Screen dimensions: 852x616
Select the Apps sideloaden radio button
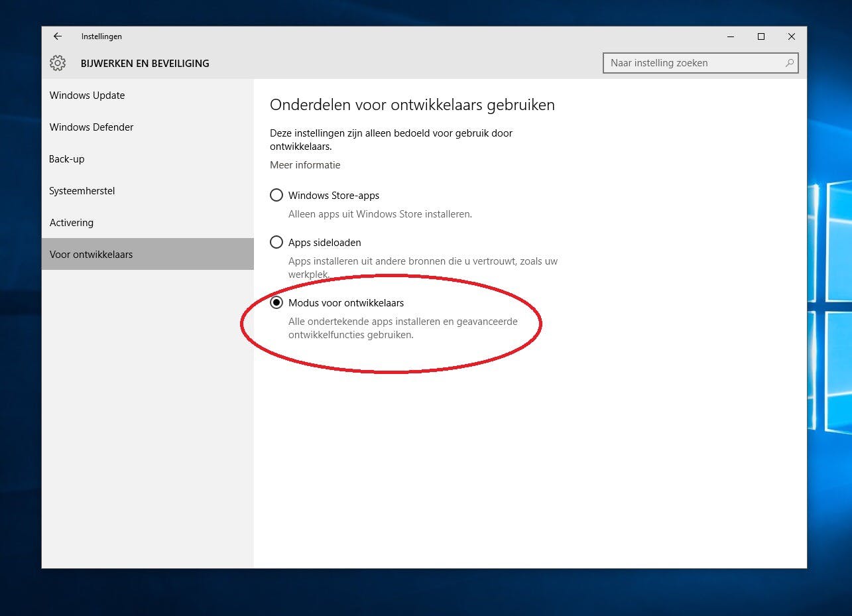click(x=276, y=243)
